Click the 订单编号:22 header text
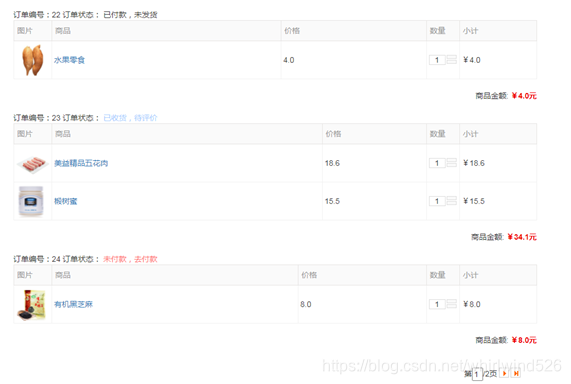 point(37,15)
